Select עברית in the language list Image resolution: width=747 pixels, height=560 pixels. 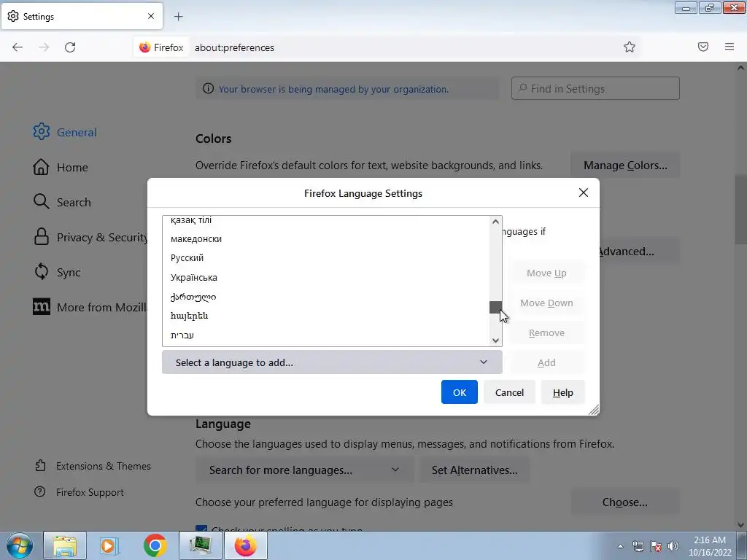click(x=325, y=335)
